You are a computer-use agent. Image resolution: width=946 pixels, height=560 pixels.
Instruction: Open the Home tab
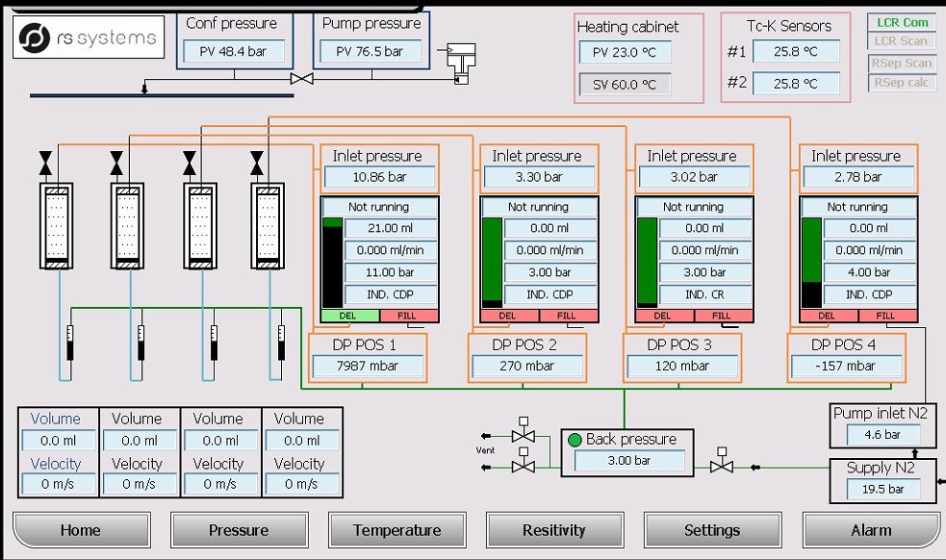tap(81, 530)
